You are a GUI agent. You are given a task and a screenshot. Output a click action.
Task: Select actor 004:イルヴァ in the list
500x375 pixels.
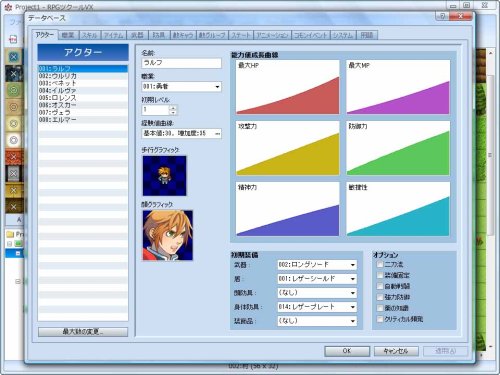coord(83,90)
